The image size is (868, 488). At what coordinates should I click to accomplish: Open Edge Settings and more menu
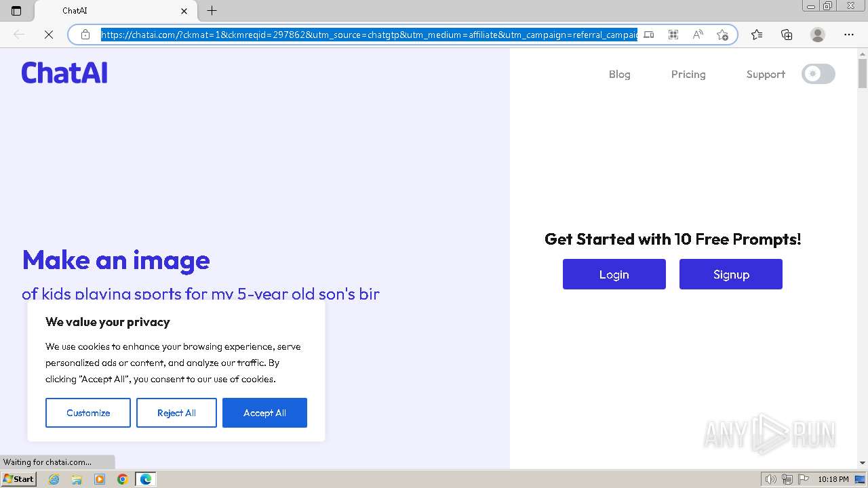[849, 35]
